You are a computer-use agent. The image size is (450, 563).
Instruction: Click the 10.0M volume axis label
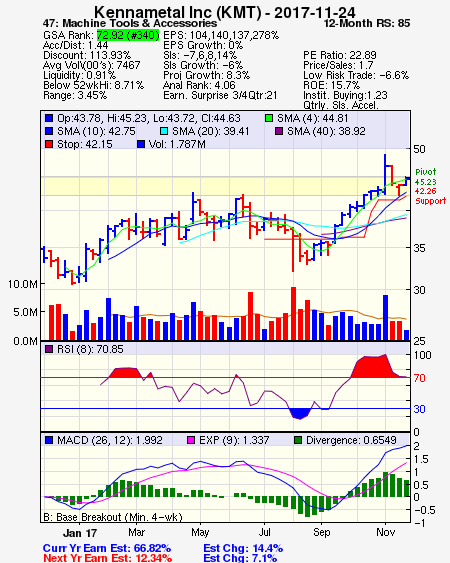click(x=23, y=284)
